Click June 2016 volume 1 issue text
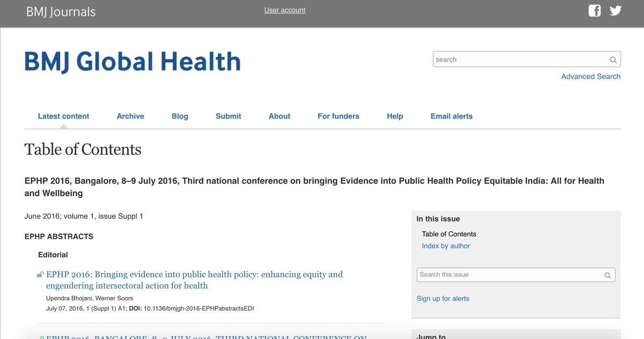Viewport: 644px width, 339px height. [84, 216]
